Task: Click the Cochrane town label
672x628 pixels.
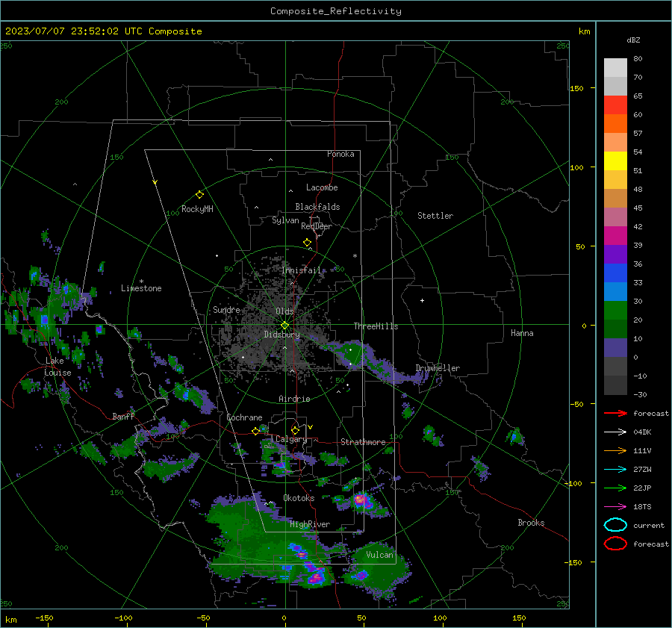Action: click(x=244, y=417)
